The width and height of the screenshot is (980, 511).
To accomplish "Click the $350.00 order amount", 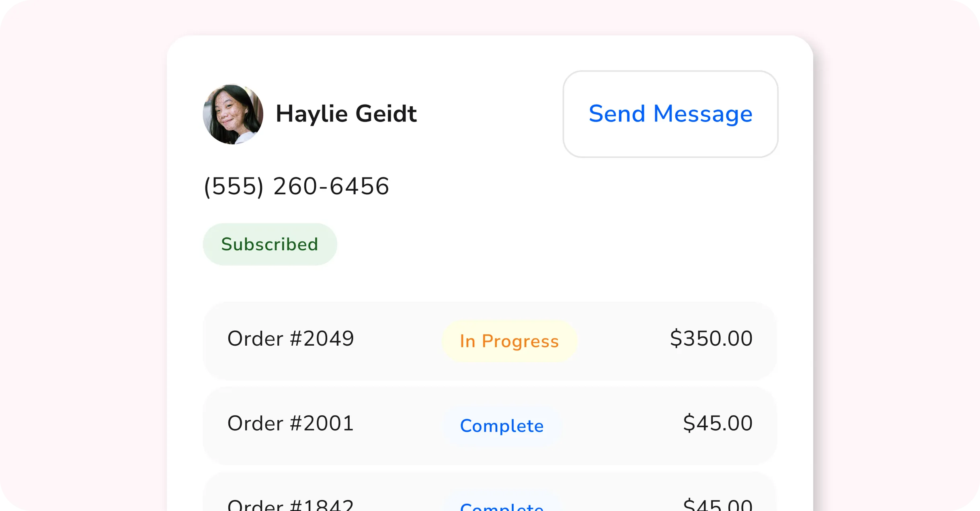I will pyautogui.click(x=711, y=338).
